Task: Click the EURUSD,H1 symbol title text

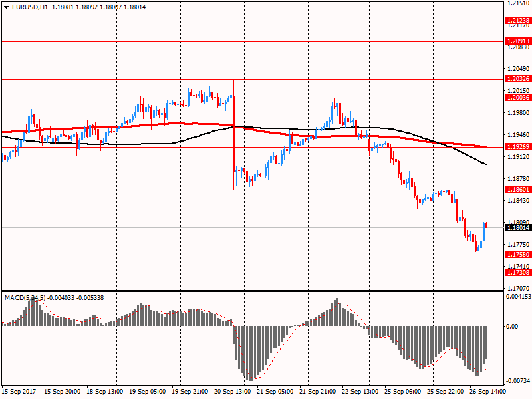Action: click(30, 7)
